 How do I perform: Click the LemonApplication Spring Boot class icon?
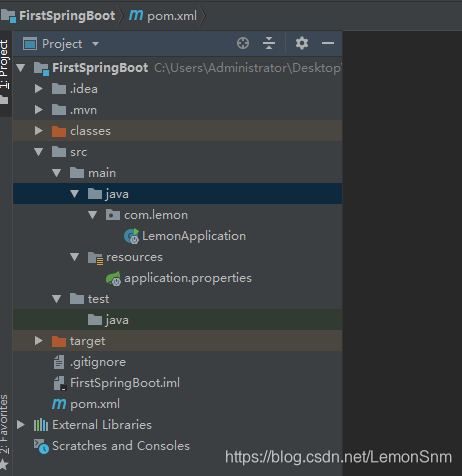(x=131, y=236)
